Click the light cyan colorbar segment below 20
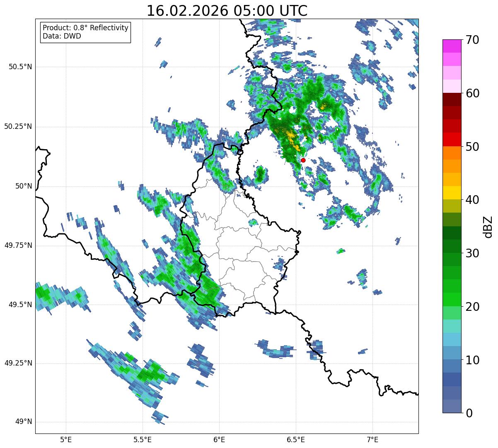This screenshot has width=498, height=448. pyautogui.click(x=452, y=326)
